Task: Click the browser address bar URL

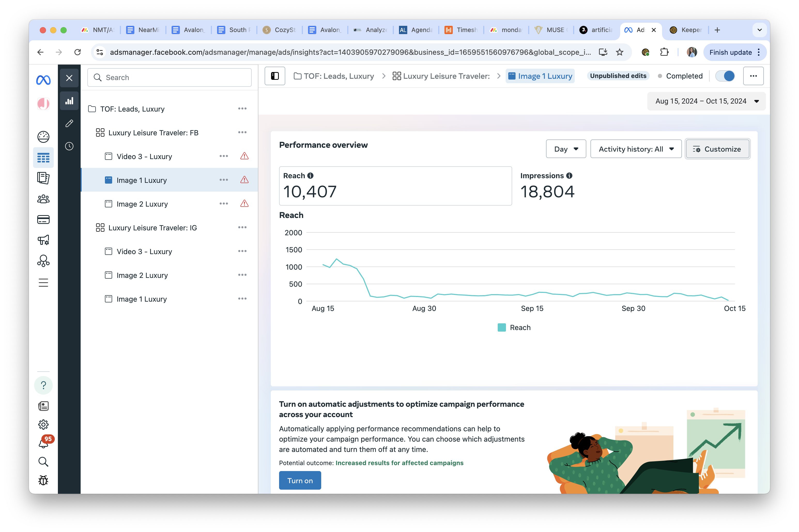Action: pos(350,52)
